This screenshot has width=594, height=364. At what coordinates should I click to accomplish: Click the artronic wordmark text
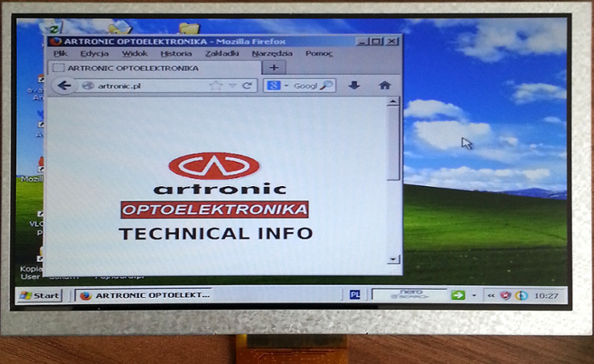pos(220,188)
